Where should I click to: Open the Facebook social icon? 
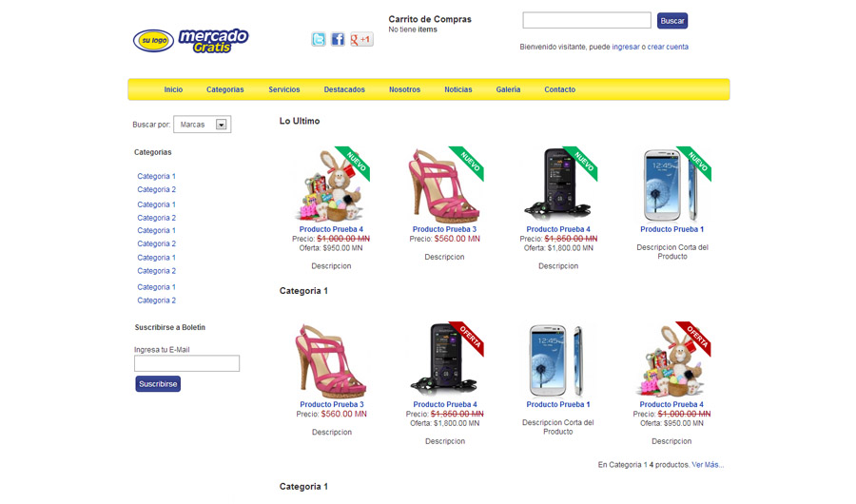(338, 39)
